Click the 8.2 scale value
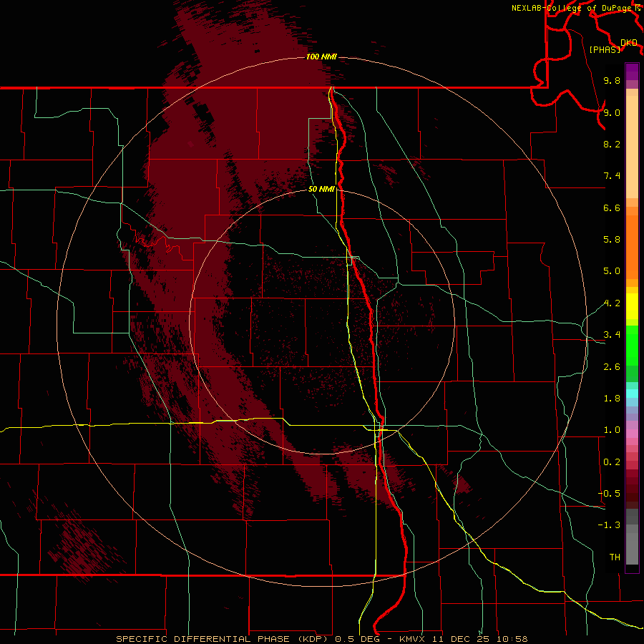644x644 pixels. 612,144
